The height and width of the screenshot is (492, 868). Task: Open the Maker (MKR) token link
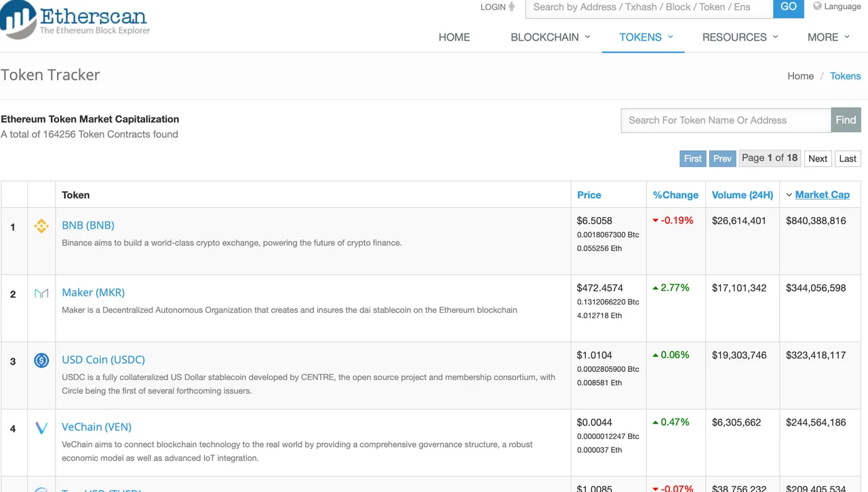pos(94,292)
